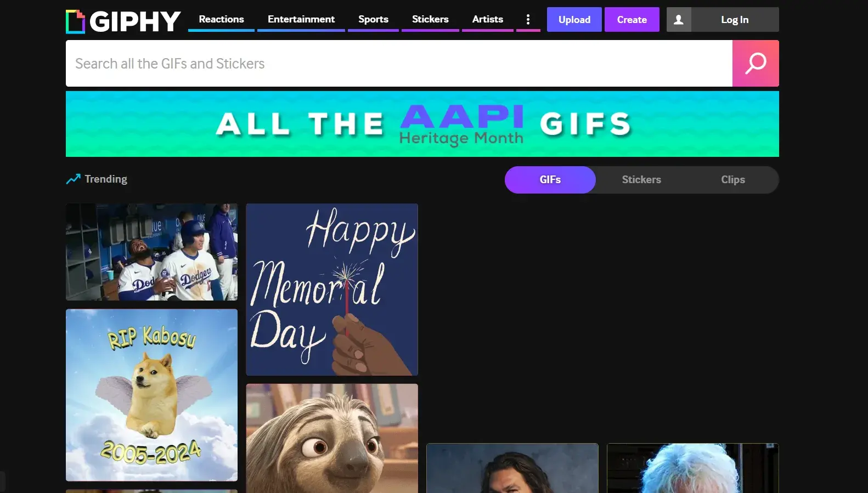Click the user avatar icon
The image size is (868, 493).
pyautogui.click(x=679, y=20)
